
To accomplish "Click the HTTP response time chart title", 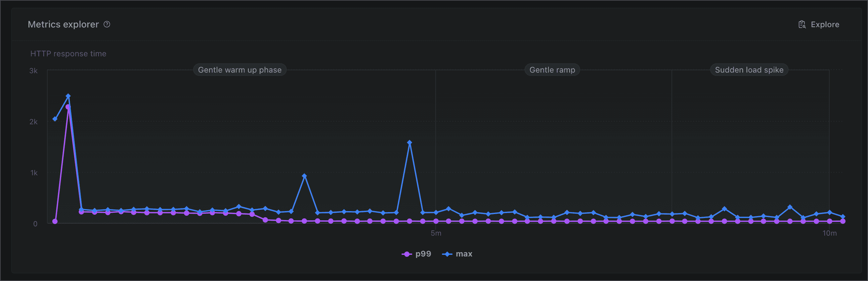I will (68, 54).
